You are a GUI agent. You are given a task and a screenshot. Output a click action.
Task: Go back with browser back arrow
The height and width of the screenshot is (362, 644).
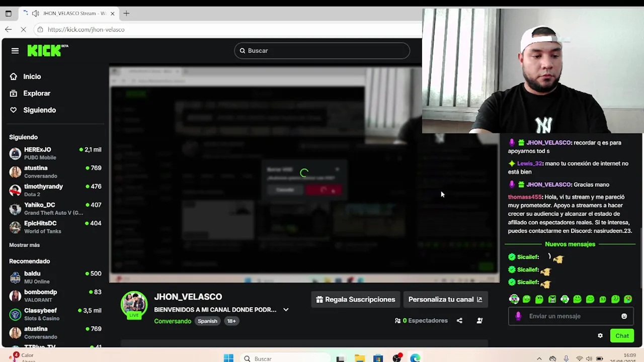pos(8,29)
